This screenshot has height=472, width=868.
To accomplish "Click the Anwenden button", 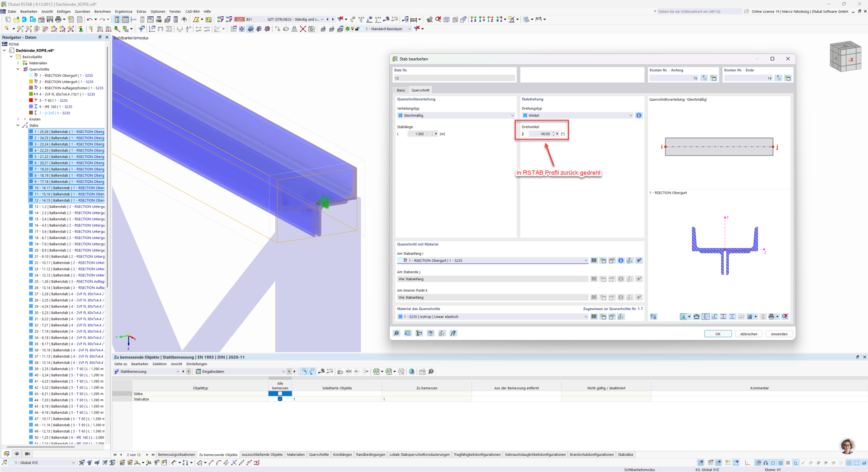I will click(x=778, y=334).
